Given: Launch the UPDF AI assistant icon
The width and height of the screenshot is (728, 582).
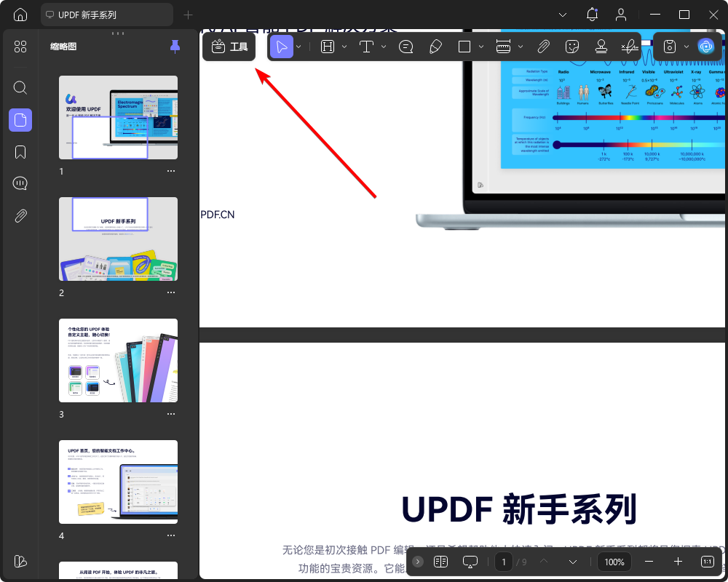Looking at the screenshot, I should (x=705, y=46).
